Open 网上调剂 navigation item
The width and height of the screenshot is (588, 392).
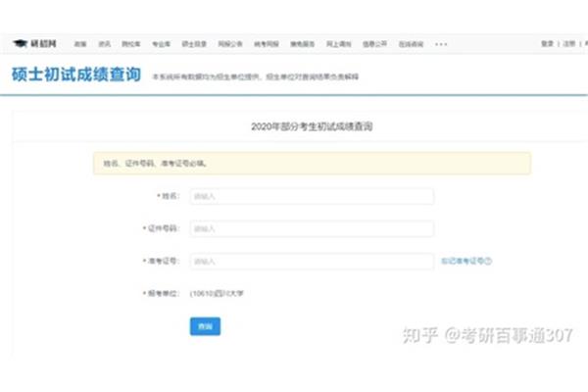click(x=339, y=44)
